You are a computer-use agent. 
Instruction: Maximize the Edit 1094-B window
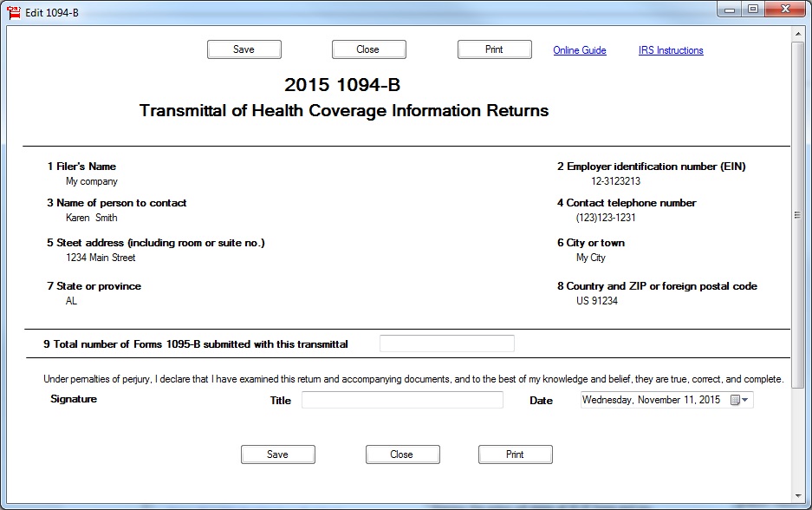click(x=752, y=10)
